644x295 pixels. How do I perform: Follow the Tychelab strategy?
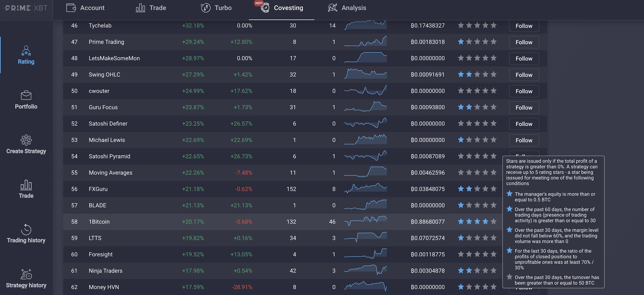click(524, 26)
